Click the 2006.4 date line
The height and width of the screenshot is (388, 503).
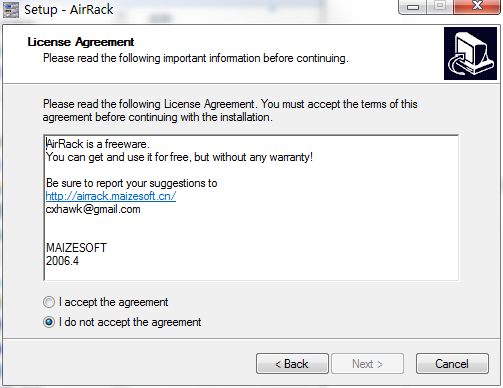pyautogui.click(x=62, y=261)
